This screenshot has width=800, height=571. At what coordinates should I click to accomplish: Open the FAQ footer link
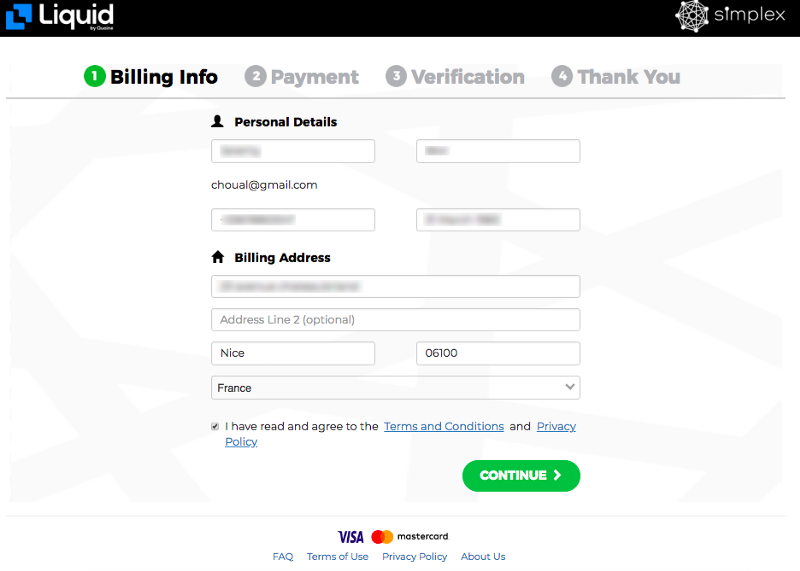[x=283, y=556]
